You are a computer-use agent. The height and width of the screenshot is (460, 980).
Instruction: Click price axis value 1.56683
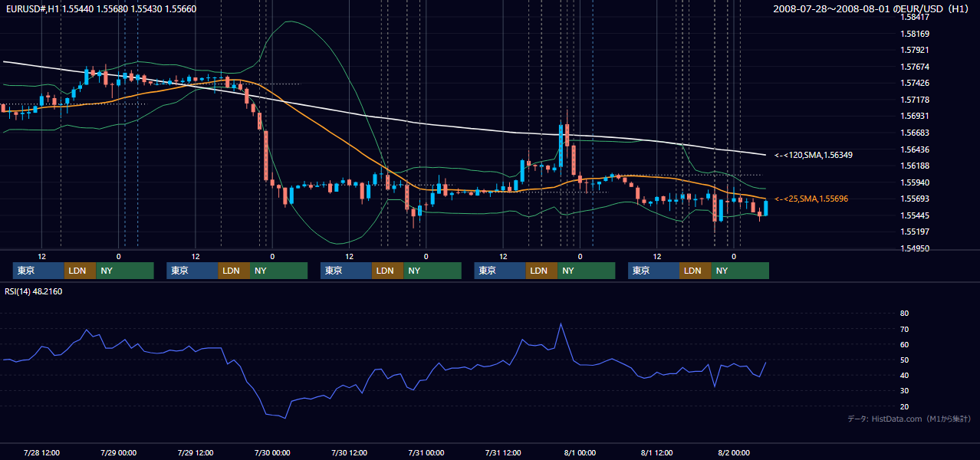915,133
